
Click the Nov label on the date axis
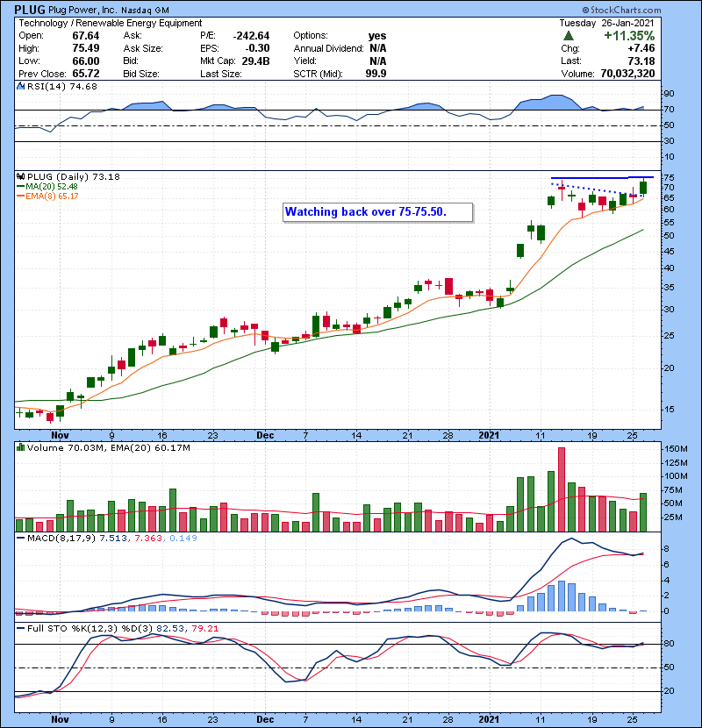click(x=61, y=435)
